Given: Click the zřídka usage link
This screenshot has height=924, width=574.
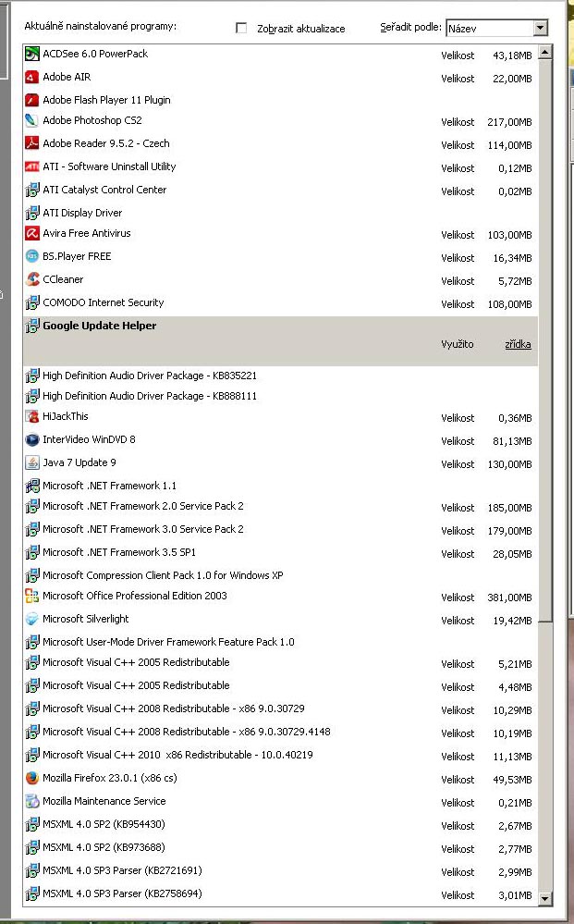Looking at the screenshot, I should (x=518, y=344).
